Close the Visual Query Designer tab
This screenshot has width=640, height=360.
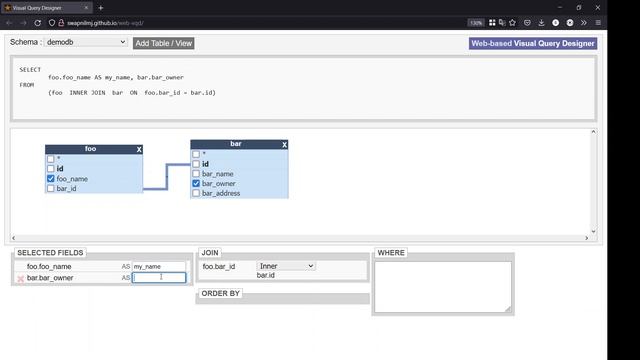click(x=86, y=8)
